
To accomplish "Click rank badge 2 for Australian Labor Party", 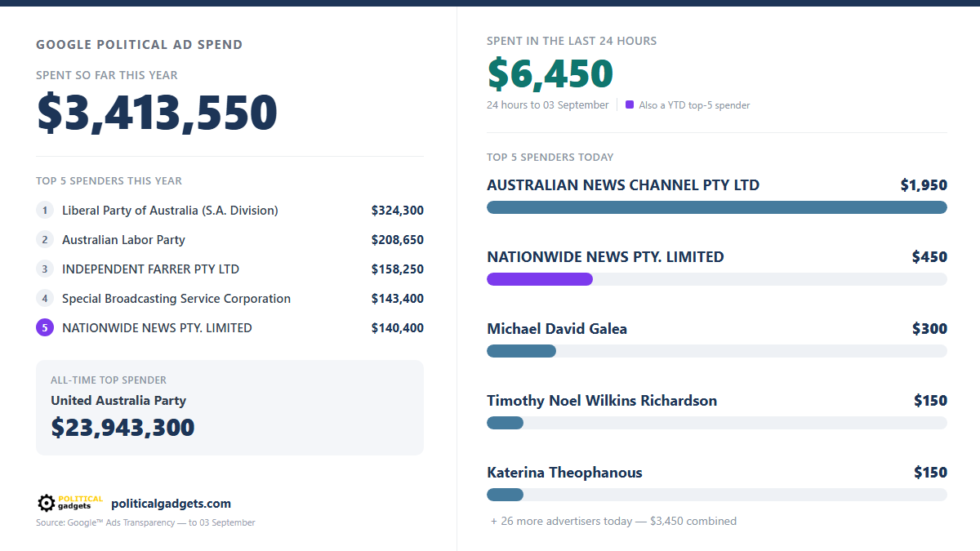I will click(x=45, y=240).
